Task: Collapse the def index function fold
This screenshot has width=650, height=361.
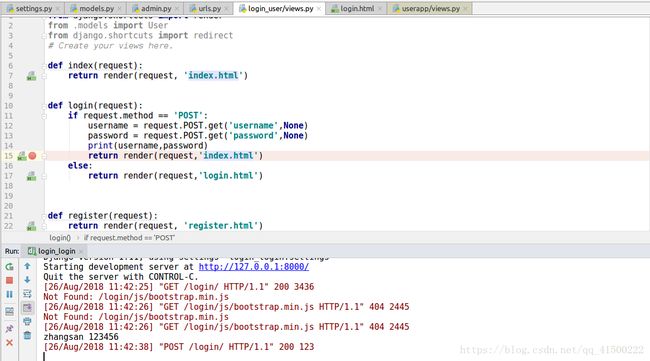Action: (44, 65)
